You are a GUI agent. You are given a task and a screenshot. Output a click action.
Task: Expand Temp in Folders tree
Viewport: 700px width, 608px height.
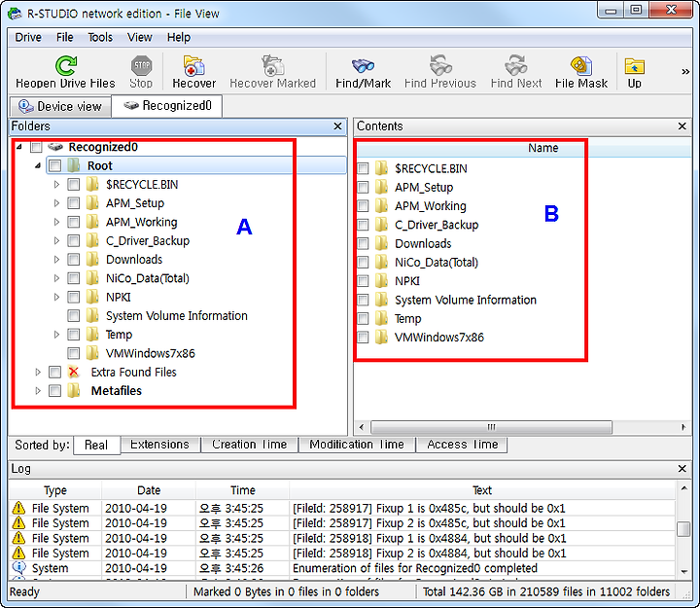pos(56,335)
